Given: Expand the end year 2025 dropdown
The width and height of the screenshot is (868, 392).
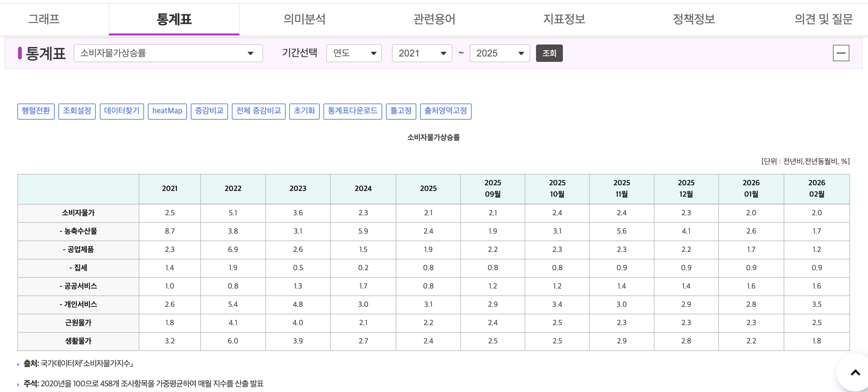Looking at the screenshot, I should [499, 53].
